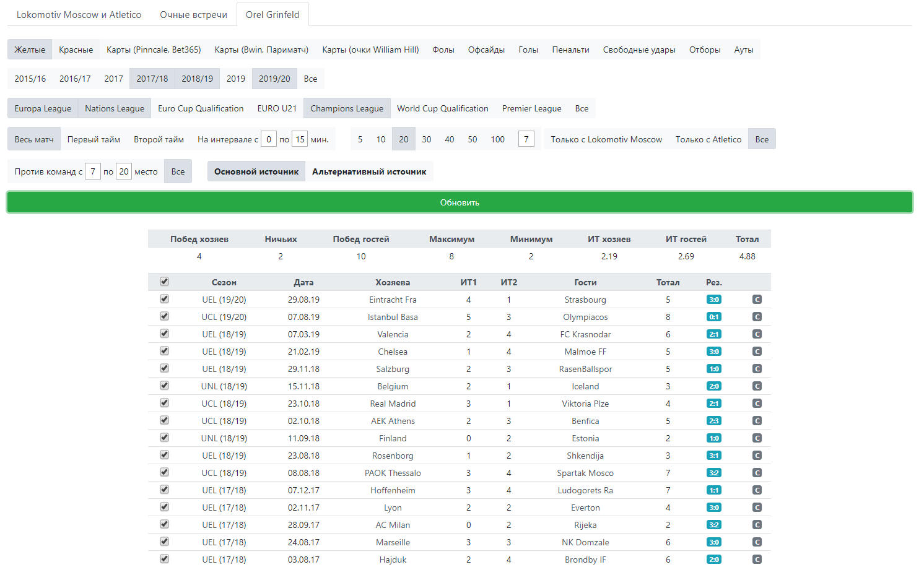Uncheck the Lyon vs Everton row
The width and height of the screenshot is (924, 575).
click(x=164, y=507)
